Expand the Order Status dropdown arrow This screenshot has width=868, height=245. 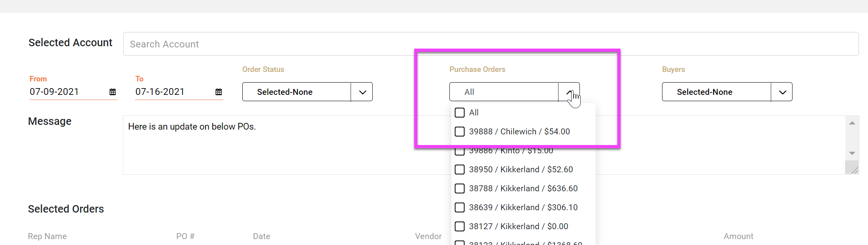pyautogui.click(x=362, y=92)
